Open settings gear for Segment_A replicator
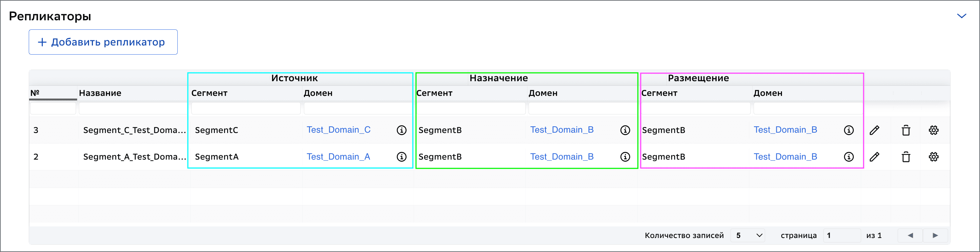Screen dimensions: 980x252 [x=934, y=156]
